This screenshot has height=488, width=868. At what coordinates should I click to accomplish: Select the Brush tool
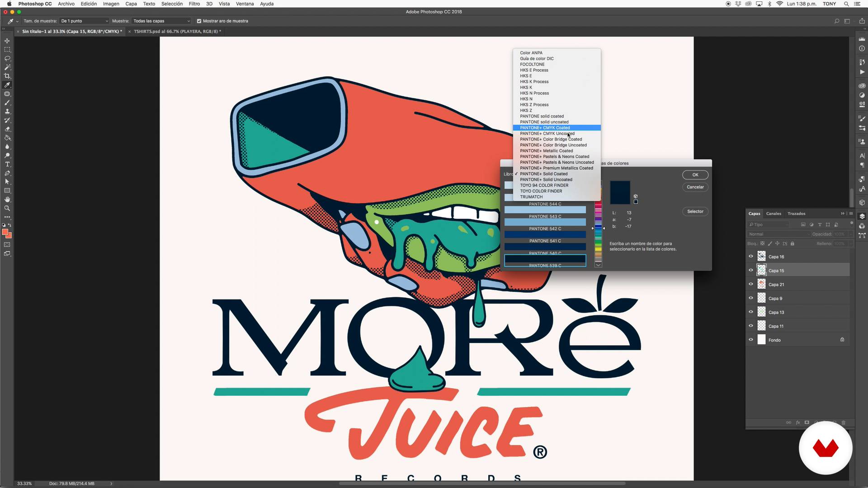pos(7,103)
